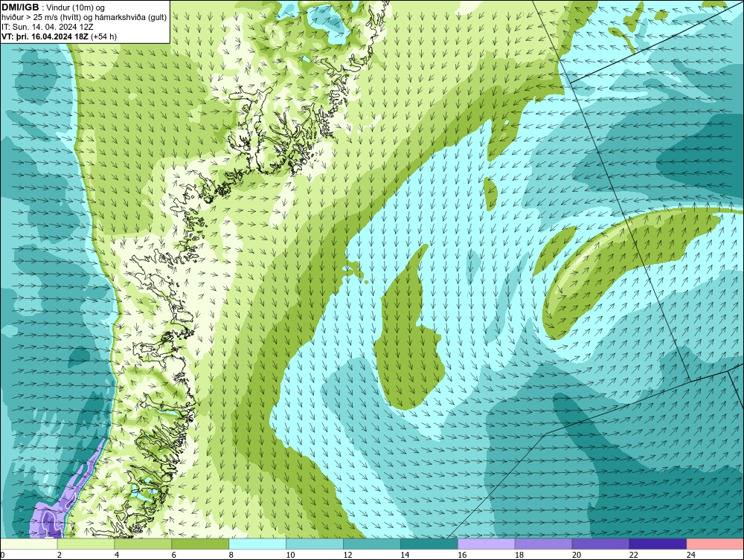Click the legend scale value 14
744x560 pixels.
tap(405, 555)
